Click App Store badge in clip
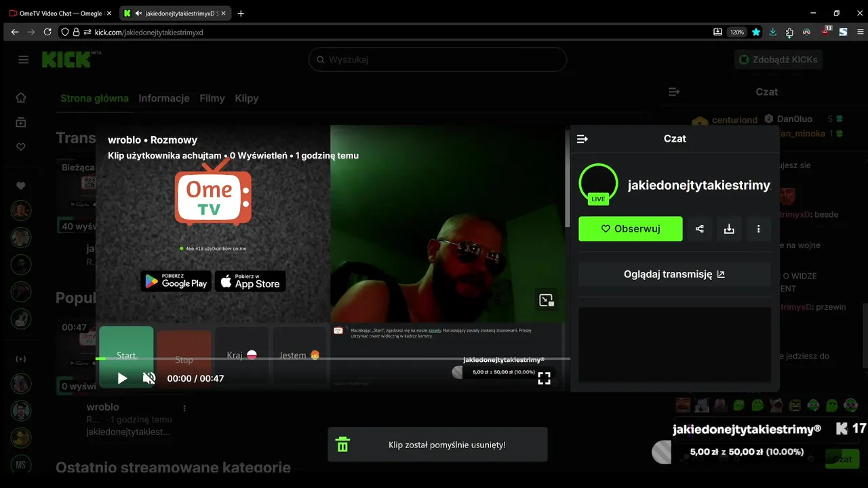Screen dimensions: 868x488 [x=250, y=281]
